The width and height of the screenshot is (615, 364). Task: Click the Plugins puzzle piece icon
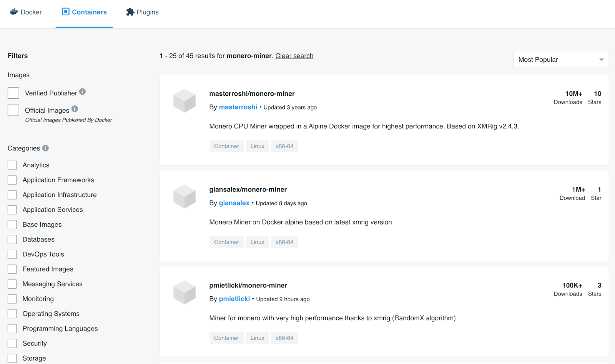(x=130, y=12)
